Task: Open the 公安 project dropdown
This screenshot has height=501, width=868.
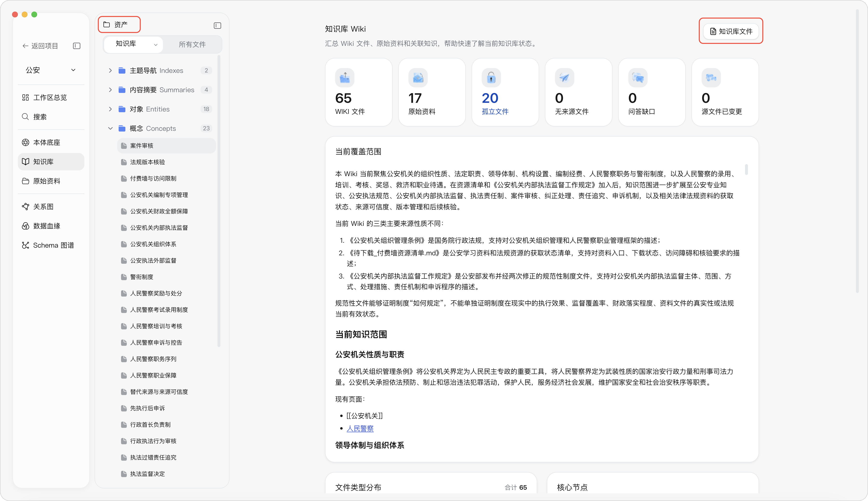Action: (51, 70)
